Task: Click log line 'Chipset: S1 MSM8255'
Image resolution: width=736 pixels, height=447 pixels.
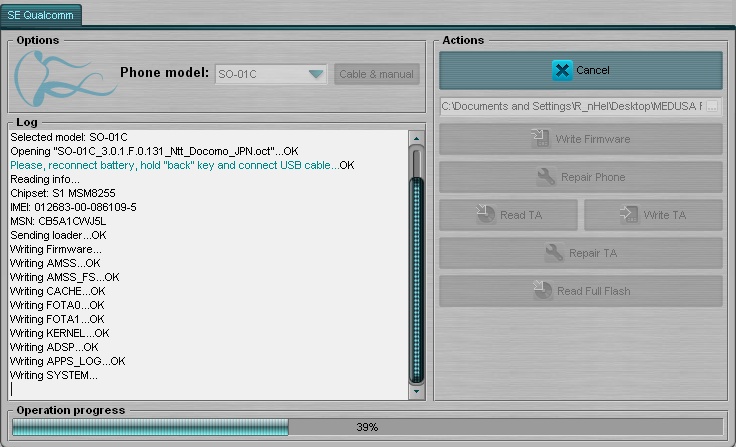Action: (x=63, y=193)
